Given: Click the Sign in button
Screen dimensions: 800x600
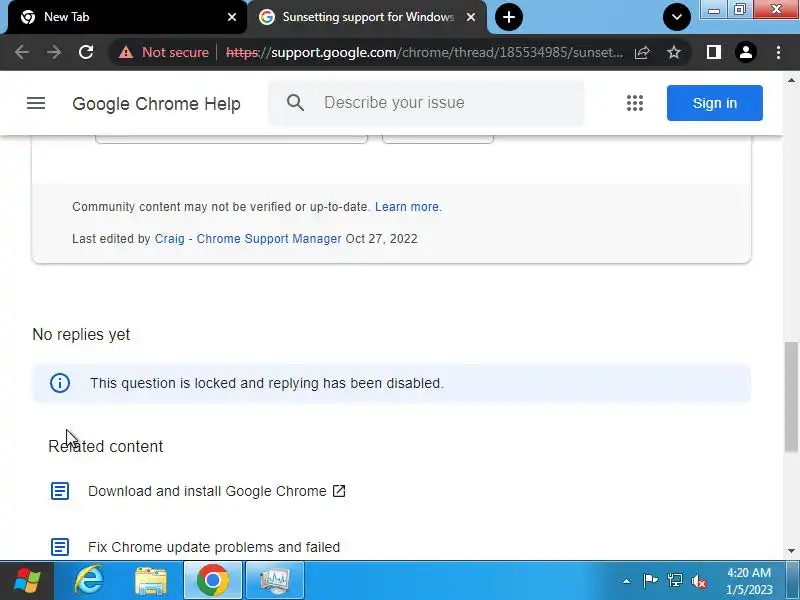Looking at the screenshot, I should click(x=715, y=103).
